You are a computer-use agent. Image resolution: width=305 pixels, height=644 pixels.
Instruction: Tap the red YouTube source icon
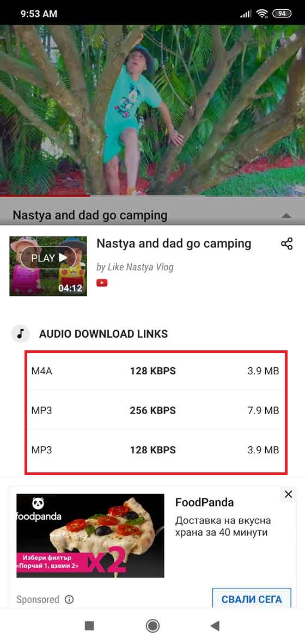pyautogui.click(x=102, y=283)
